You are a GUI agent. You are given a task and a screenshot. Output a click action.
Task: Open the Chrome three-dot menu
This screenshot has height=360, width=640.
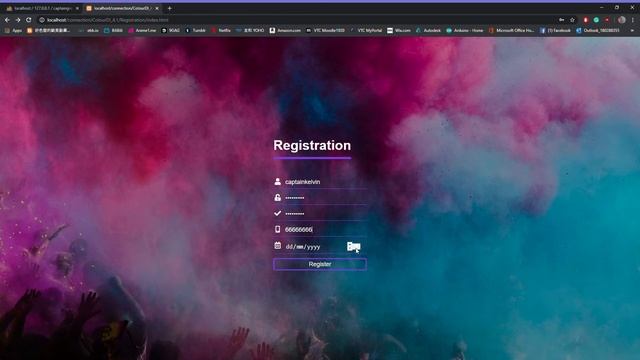pyautogui.click(x=633, y=20)
